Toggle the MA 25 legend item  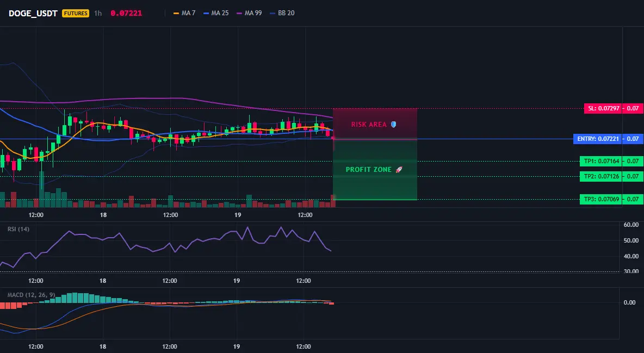[216, 13]
